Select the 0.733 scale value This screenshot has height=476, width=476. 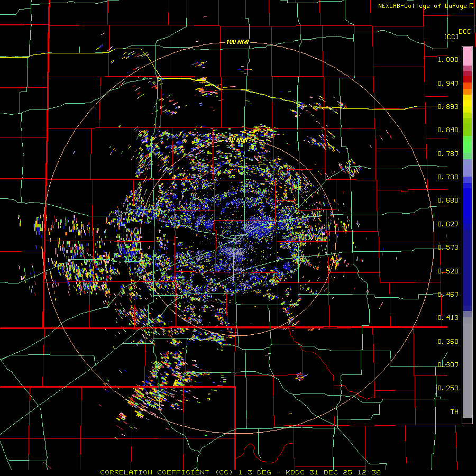pos(448,177)
